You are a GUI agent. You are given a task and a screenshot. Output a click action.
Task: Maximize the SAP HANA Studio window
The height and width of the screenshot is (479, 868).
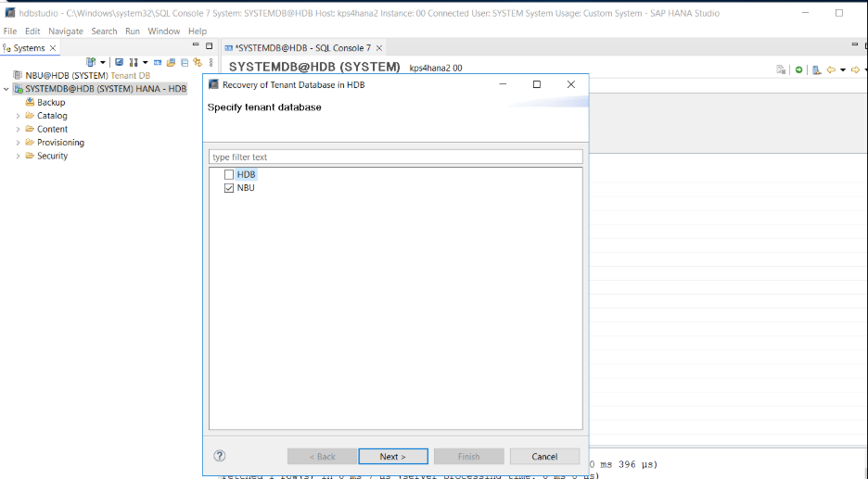(x=839, y=13)
